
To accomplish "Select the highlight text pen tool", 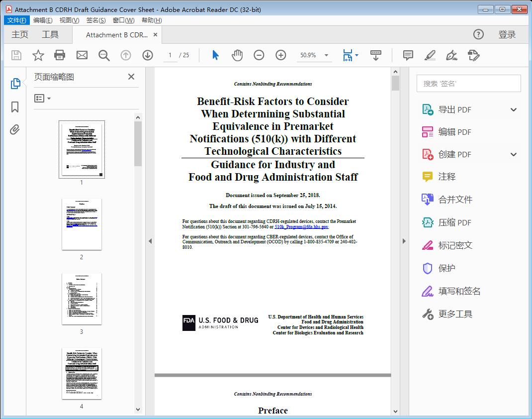I will pyautogui.click(x=430, y=55).
